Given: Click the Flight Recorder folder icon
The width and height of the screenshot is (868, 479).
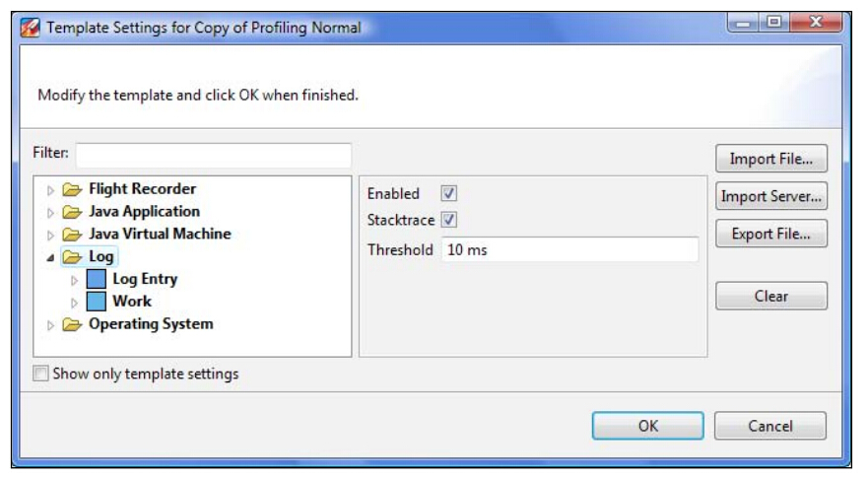Looking at the screenshot, I should (x=72, y=189).
